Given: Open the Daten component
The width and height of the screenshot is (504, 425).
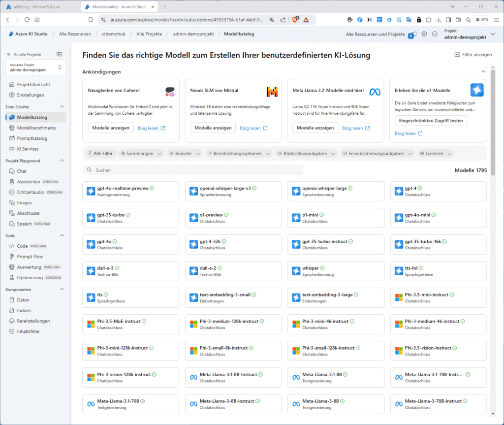Looking at the screenshot, I should point(23,300).
